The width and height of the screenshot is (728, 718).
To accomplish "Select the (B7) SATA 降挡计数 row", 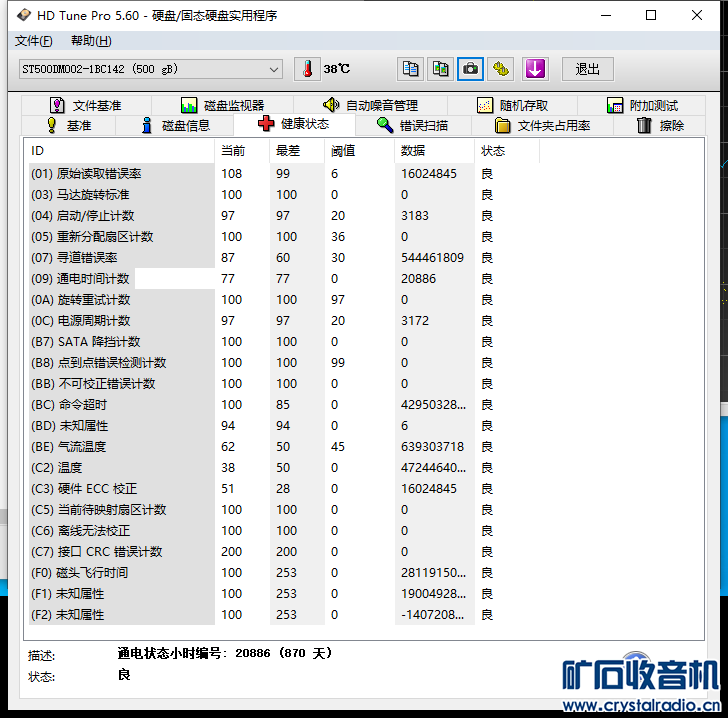I will pyautogui.click(x=284, y=342).
